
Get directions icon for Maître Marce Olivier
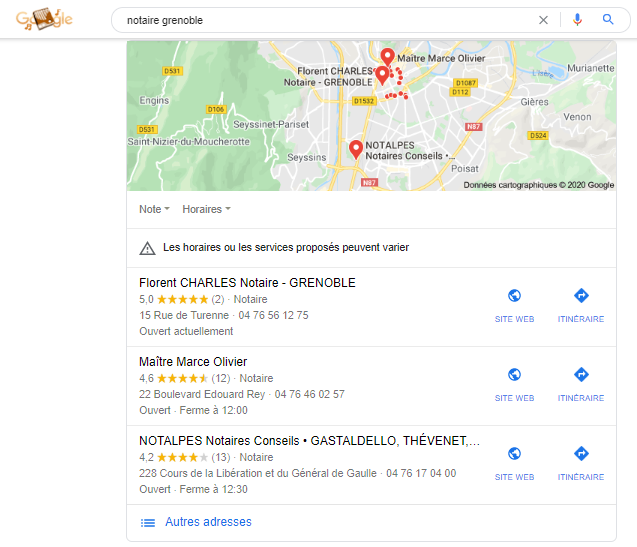(x=581, y=374)
